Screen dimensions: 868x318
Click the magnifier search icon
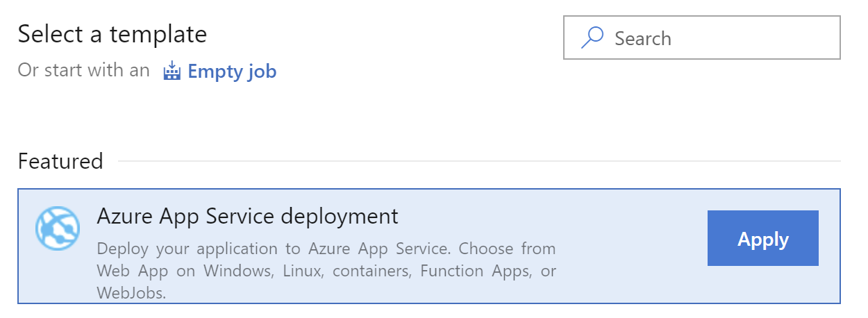click(x=592, y=37)
